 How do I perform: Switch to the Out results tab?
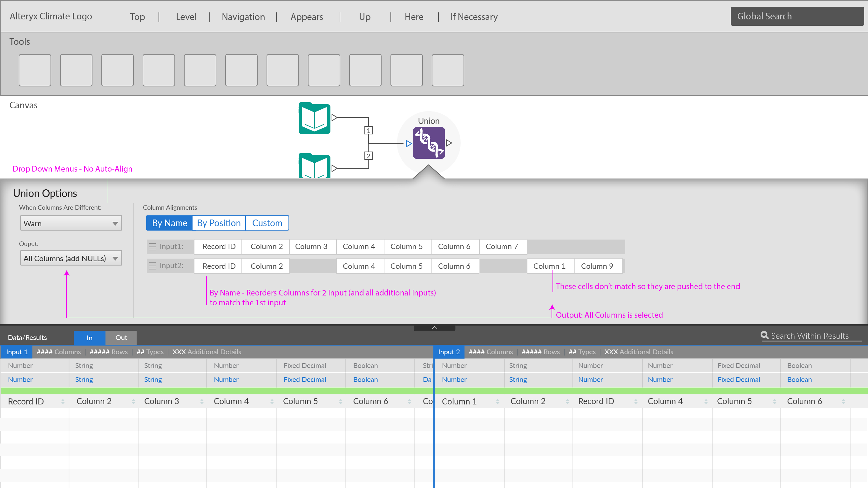click(x=121, y=338)
